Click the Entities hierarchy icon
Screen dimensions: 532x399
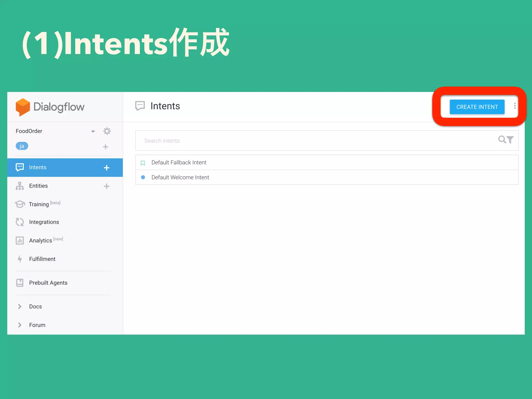pos(20,186)
